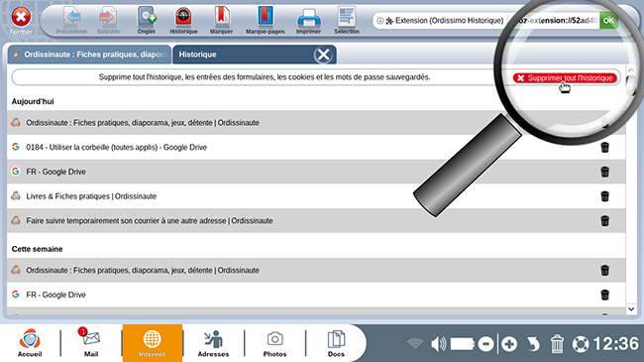Open the Onglet new tab icon
644x362 pixels.
[147, 20]
